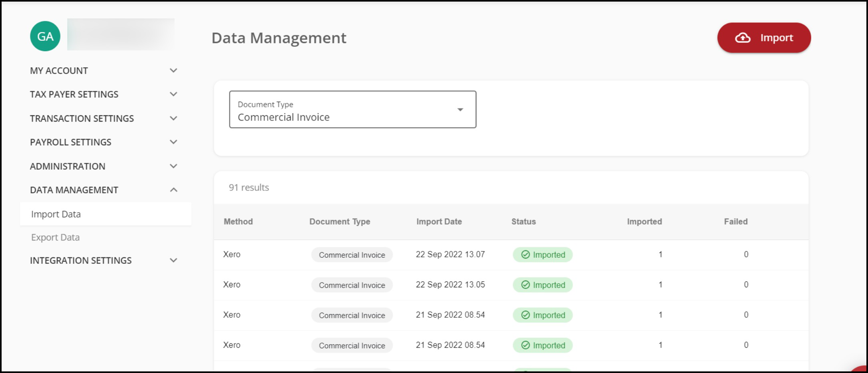The height and width of the screenshot is (373, 868).
Task: Open Export Data page
Action: pos(56,238)
